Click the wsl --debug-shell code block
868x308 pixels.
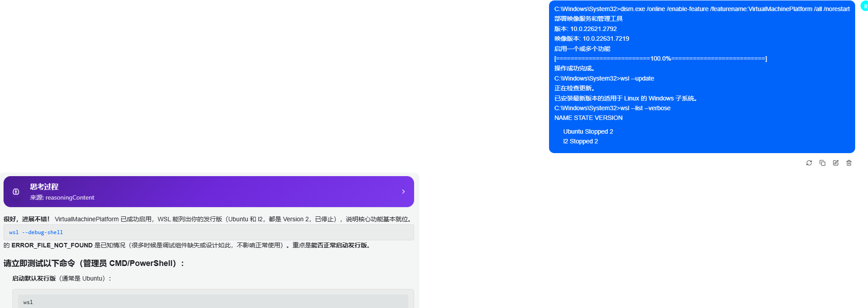coord(209,232)
